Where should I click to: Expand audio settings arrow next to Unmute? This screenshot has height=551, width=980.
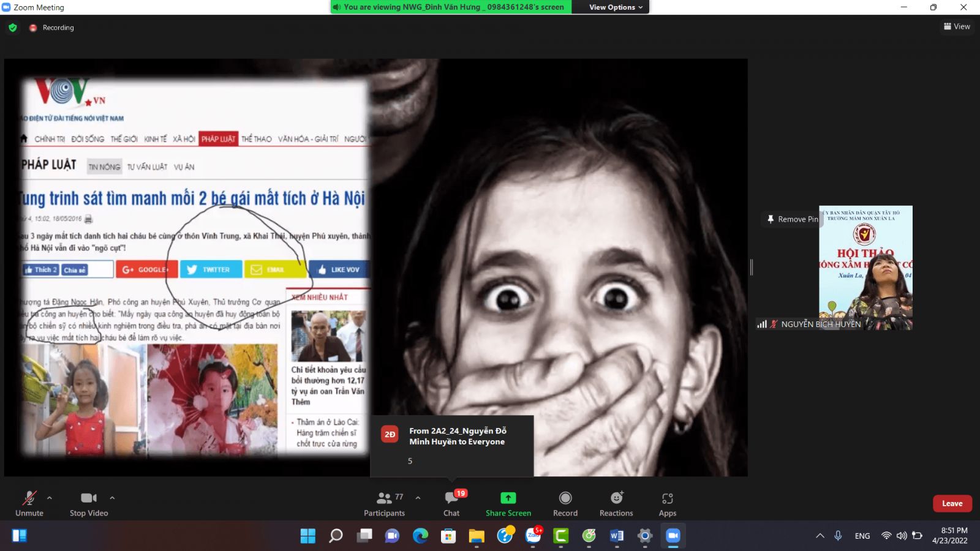coord(50,498)
